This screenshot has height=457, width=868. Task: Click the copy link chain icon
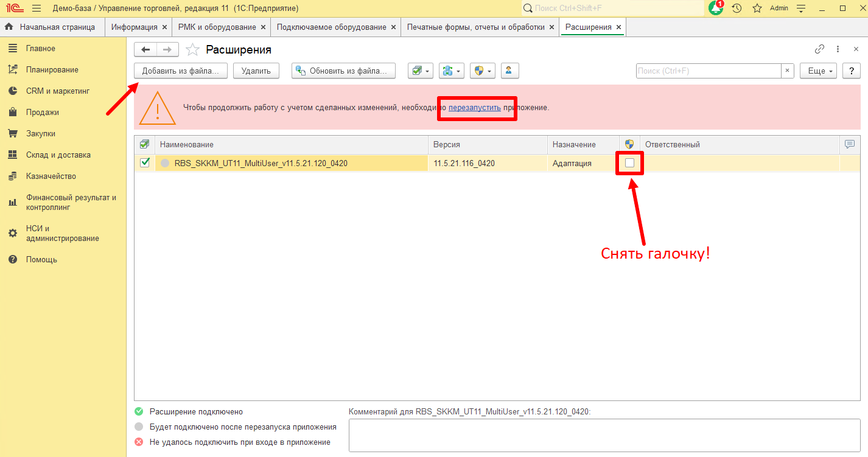[819, 49]
